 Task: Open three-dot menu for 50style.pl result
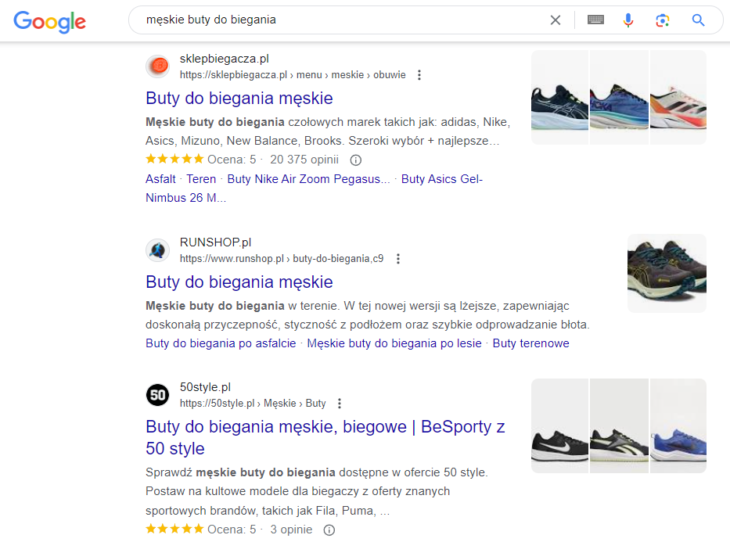tap(340, 404)
